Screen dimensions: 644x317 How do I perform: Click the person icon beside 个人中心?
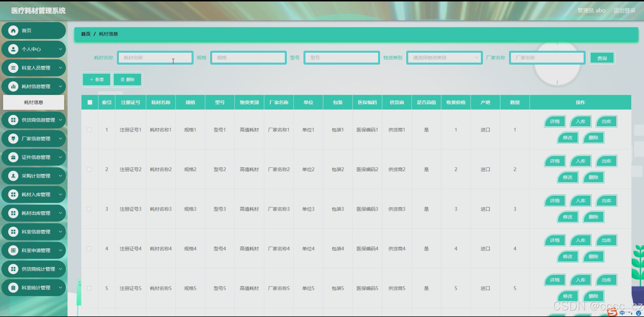tap(13, 49)
